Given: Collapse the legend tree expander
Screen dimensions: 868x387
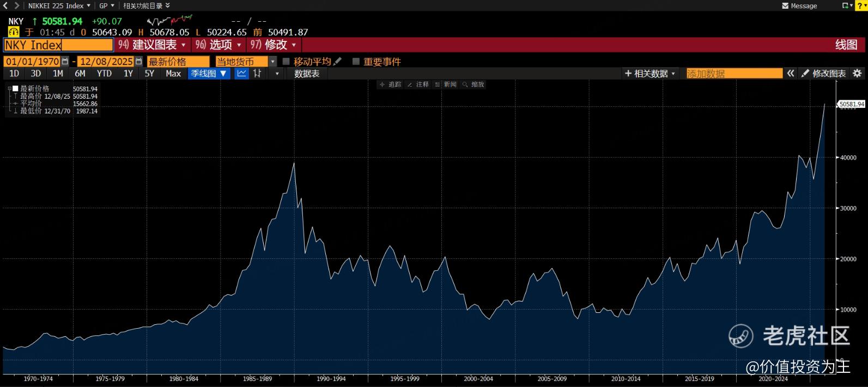Looking at the screenshot, I should tap(9, 88).
